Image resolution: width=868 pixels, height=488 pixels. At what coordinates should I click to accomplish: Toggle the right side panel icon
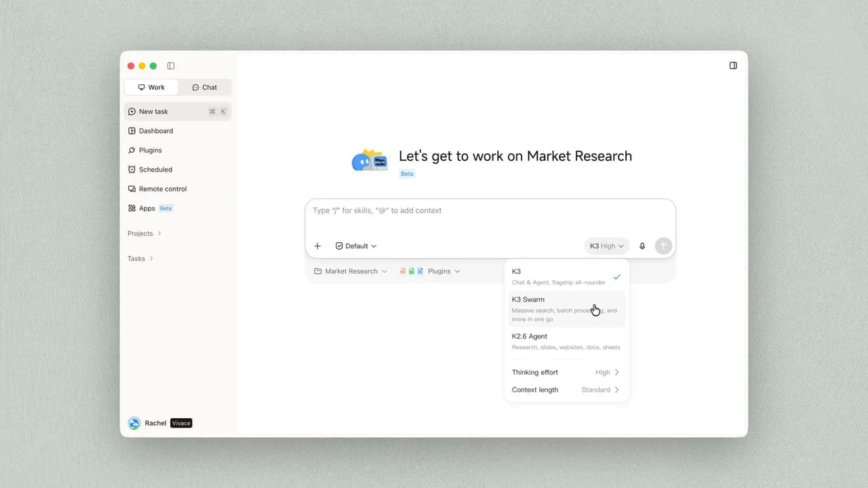pyautogui.click(x=733, y=66)
